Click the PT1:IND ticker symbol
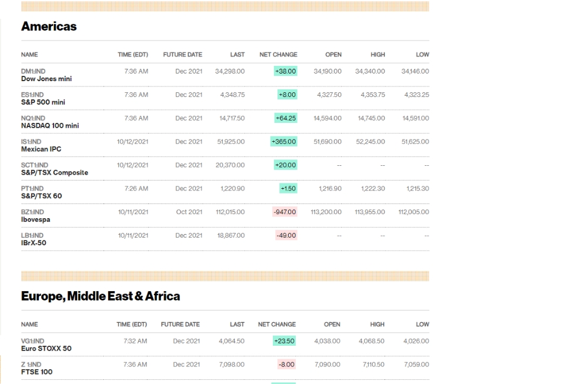 [x=32, y=188]
